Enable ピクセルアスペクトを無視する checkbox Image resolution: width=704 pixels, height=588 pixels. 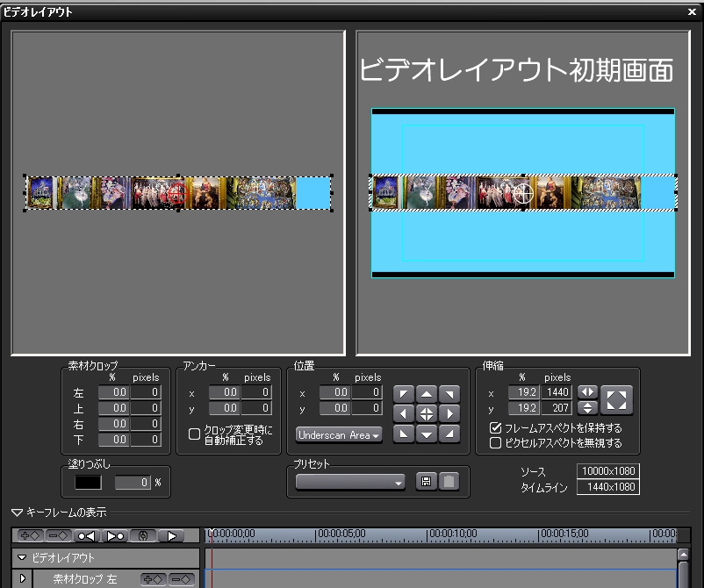click(496, 441)
